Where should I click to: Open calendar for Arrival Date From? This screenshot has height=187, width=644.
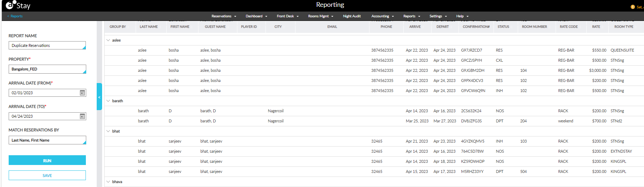pos(82,93)
